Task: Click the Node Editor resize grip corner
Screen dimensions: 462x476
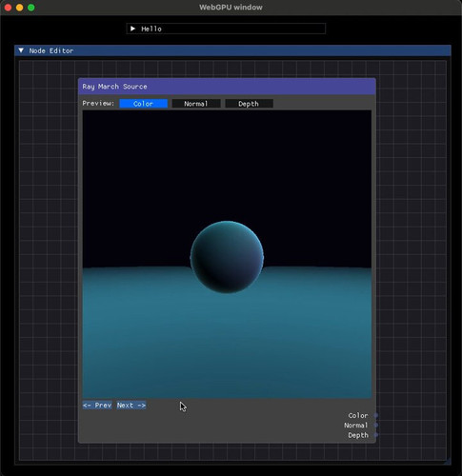Action: (x=448, y=462)
